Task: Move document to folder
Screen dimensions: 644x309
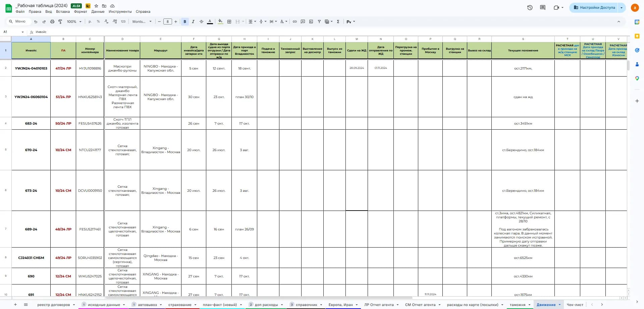Action: coord(104,6)
